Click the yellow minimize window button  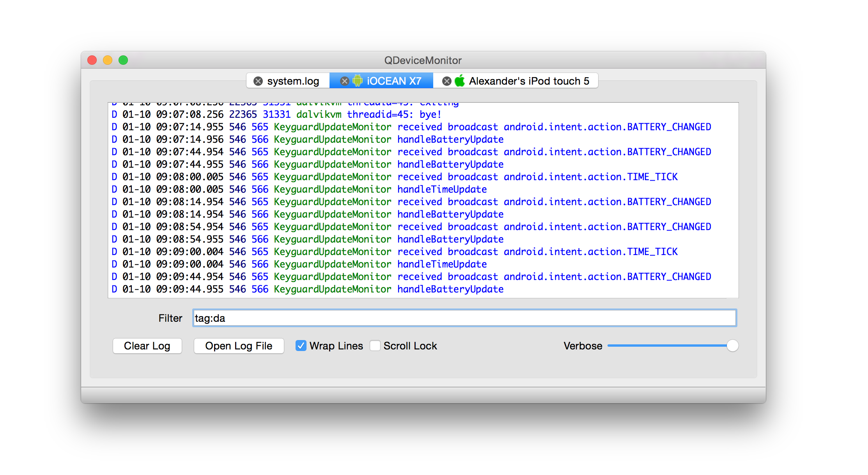(108, 60)
